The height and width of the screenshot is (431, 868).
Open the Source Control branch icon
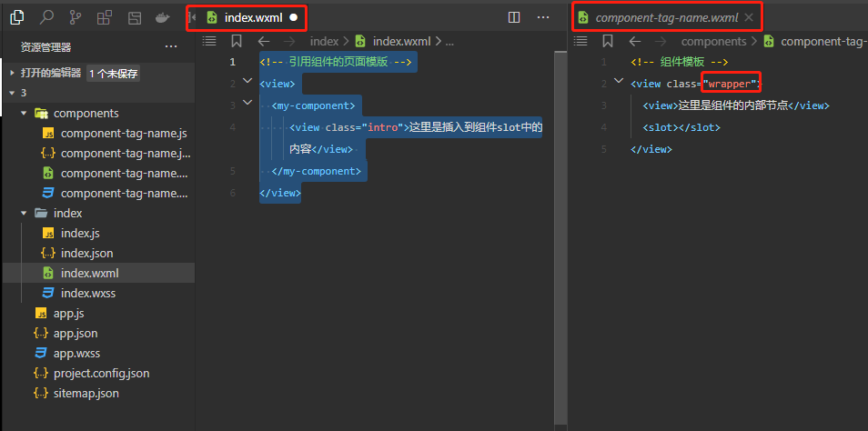click(76, 17)
